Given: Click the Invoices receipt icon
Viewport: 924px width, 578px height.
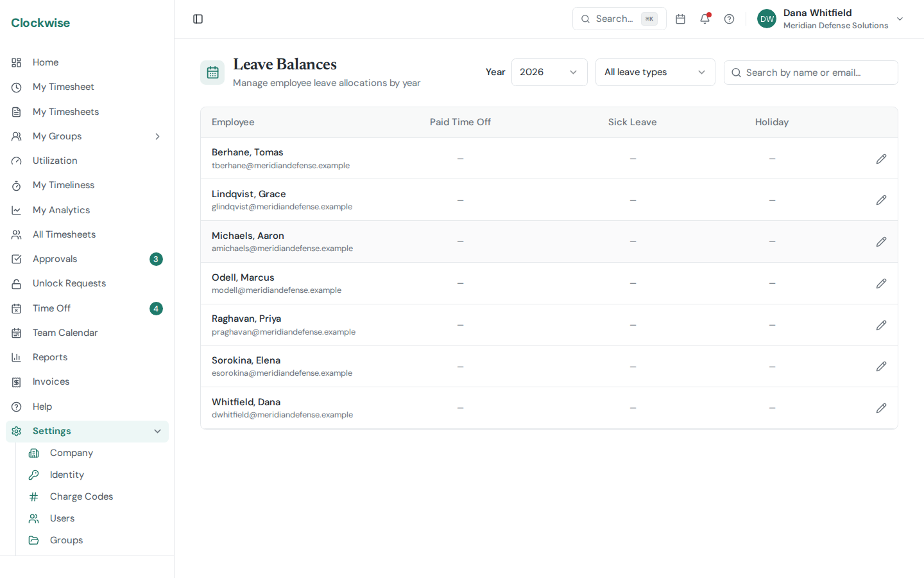Looking at the screenshot, I should pyautogui.click(x=17, y=382).
